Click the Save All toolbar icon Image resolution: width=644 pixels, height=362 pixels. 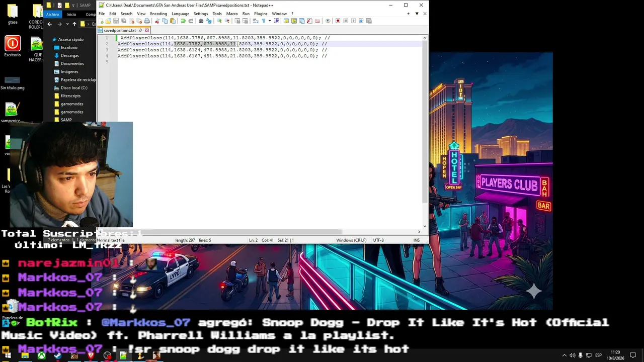coord(124,21)
